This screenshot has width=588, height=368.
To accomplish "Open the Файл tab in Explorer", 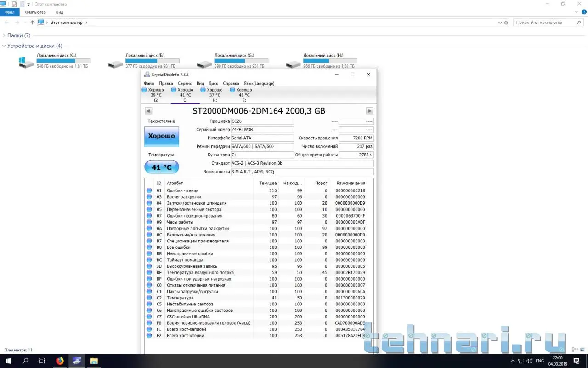I will pyautogui.click(x=10, y=12).
